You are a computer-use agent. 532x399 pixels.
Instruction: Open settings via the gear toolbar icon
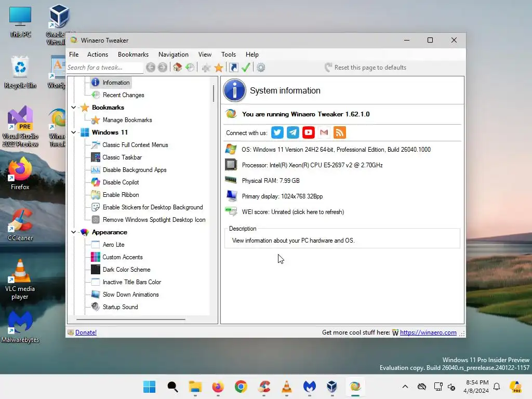click(261, 68)
